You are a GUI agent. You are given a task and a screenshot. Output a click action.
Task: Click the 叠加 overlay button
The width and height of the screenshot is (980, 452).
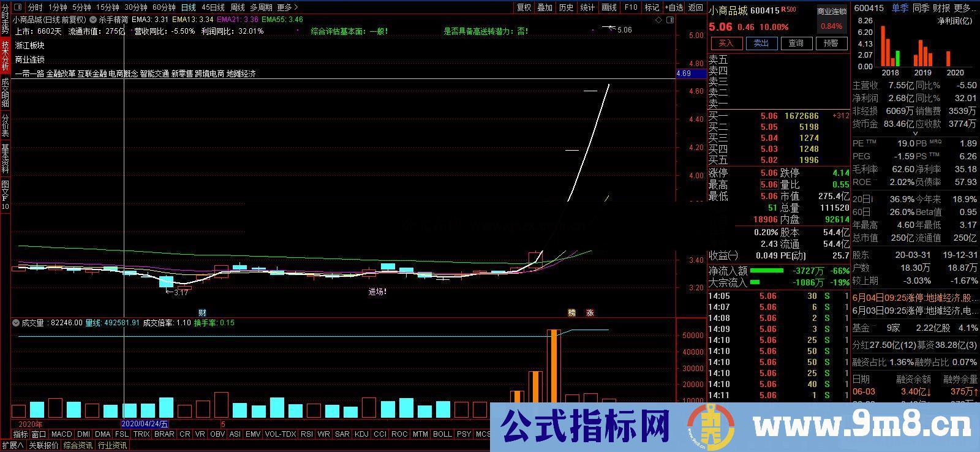coord(545,7)
